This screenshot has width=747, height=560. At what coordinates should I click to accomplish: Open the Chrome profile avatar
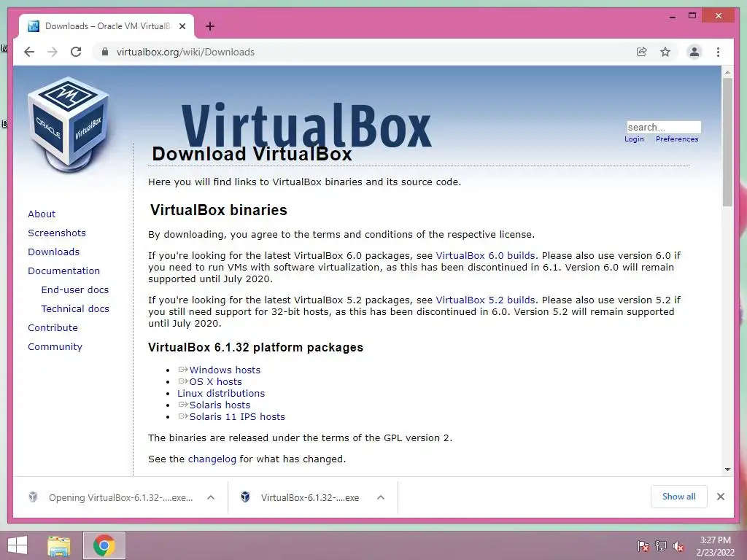click(x=694, y=52)
